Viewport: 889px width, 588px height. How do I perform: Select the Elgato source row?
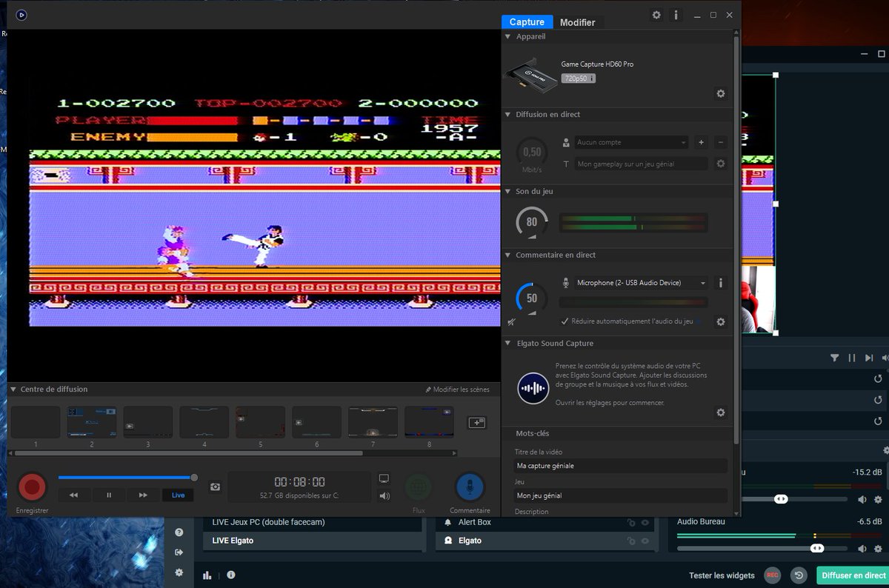(545, 541)
